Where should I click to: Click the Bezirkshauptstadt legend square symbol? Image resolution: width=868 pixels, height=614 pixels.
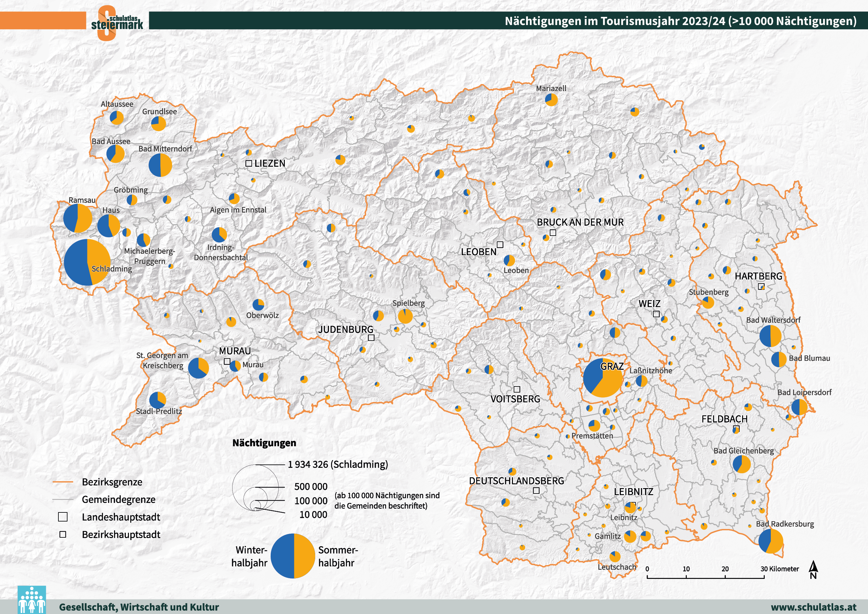coord(63,535)
